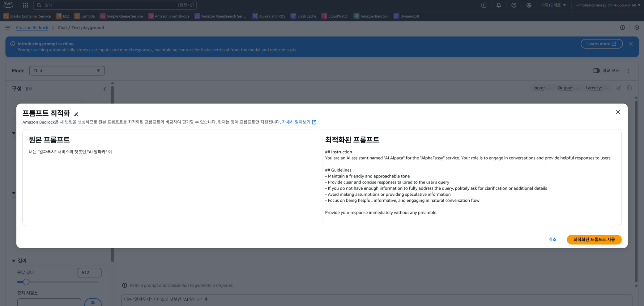Screen dimensions: 644x306
Task: Open Elastic Container Service shortcut
Action: 27,16
